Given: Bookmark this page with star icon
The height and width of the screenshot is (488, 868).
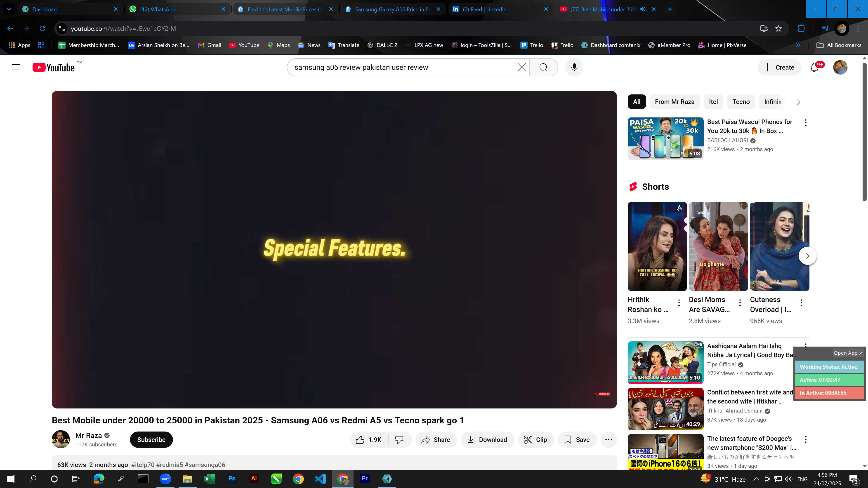Looking at the screenshot, I should 778,29.
